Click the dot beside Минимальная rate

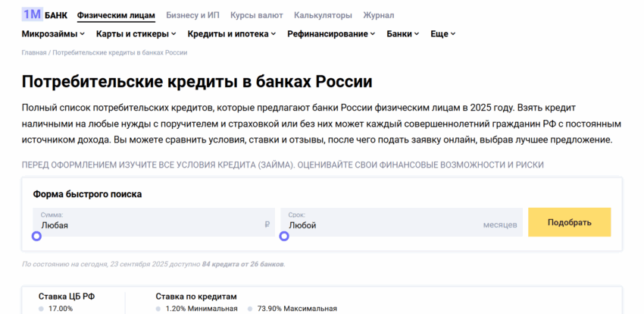coord(158,309)
